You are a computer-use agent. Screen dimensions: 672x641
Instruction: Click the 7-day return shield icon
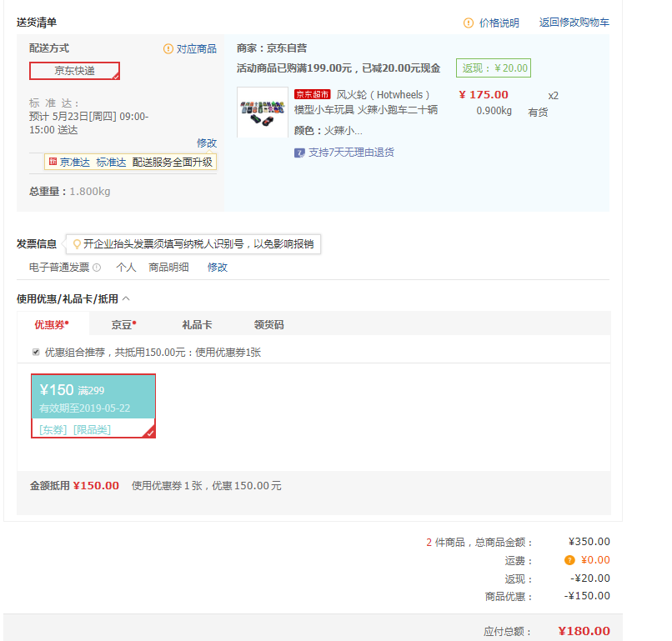(299, 153)
